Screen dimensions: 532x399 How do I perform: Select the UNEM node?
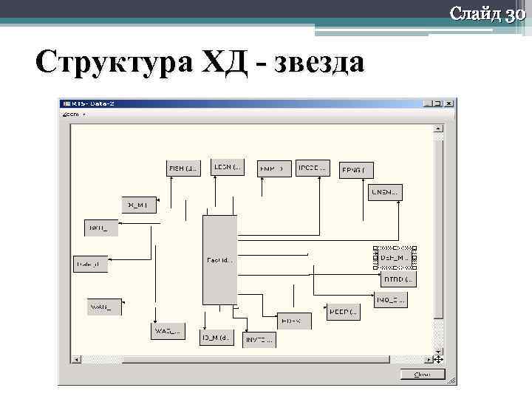(385, 192)
